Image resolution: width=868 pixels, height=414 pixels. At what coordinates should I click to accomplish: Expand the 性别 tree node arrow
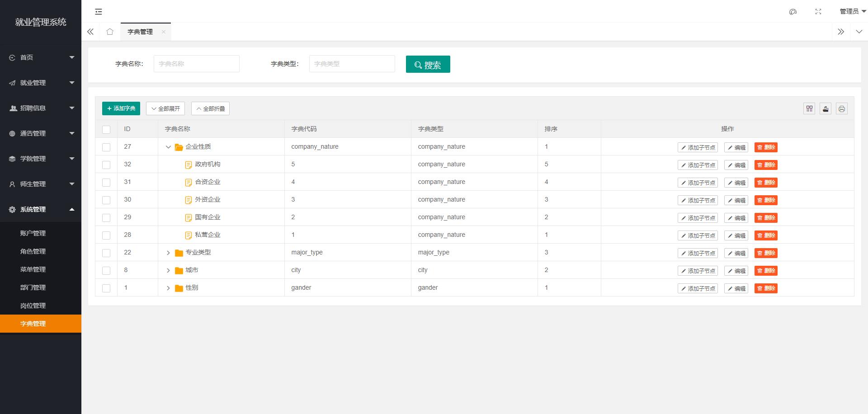[x=168, y=288]
